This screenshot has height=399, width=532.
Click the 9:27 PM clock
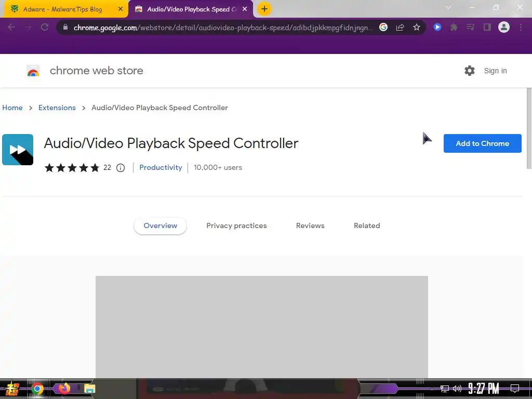point(484,389)
